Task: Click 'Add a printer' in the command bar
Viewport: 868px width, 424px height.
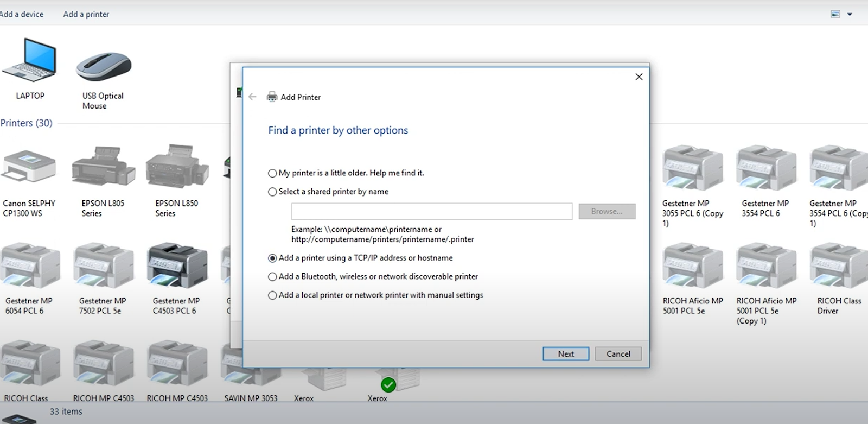Action: (x=86, y=14)
